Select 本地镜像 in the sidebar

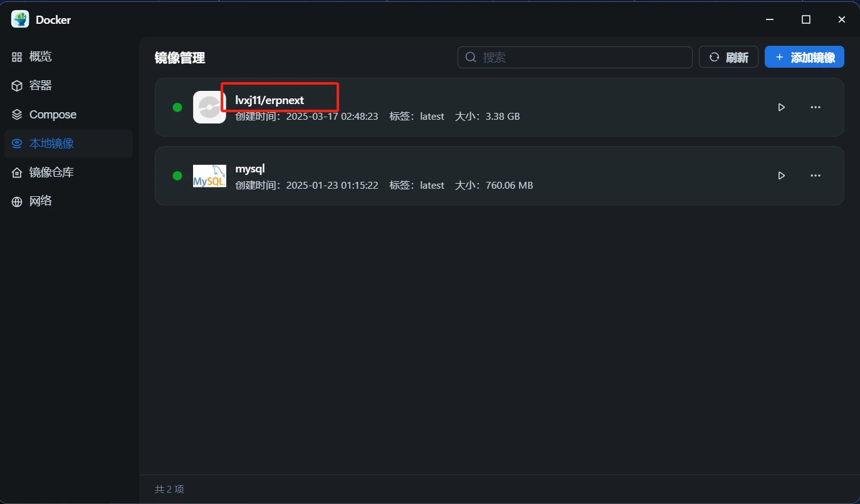click(x=68, y=144)
